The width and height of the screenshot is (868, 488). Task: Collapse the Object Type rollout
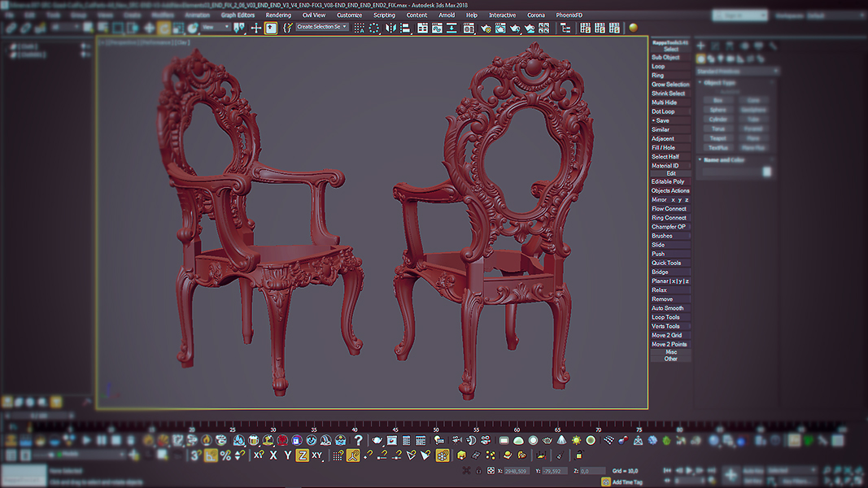pyautogui.click(x=719, y=83)
